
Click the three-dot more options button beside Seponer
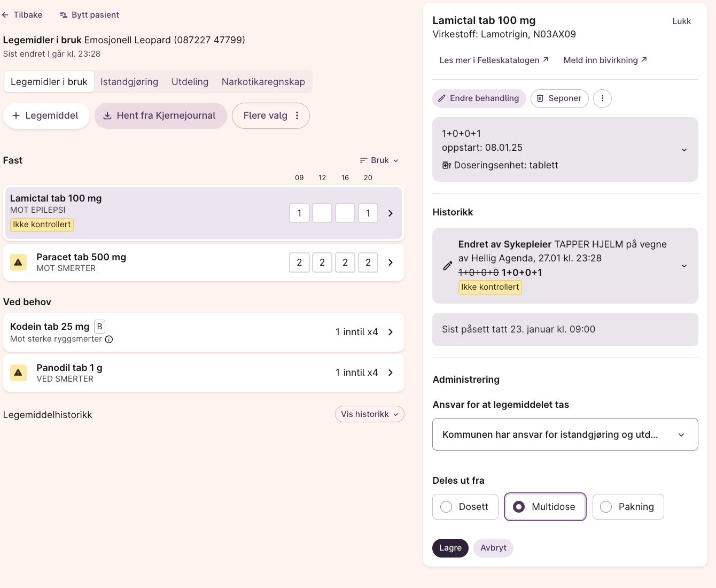pyautogui.click(x=602, y=98)
